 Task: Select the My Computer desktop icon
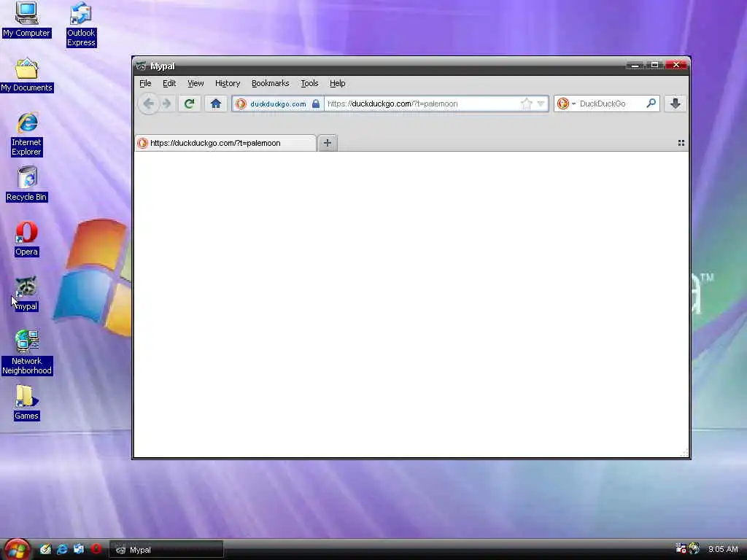pyautogui.click(x=26, y=20)
